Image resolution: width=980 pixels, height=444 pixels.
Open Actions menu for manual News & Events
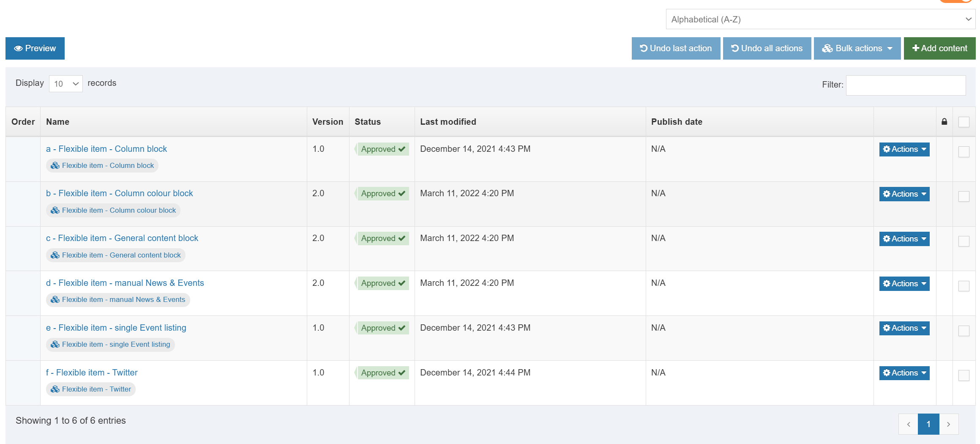(904, 284)
